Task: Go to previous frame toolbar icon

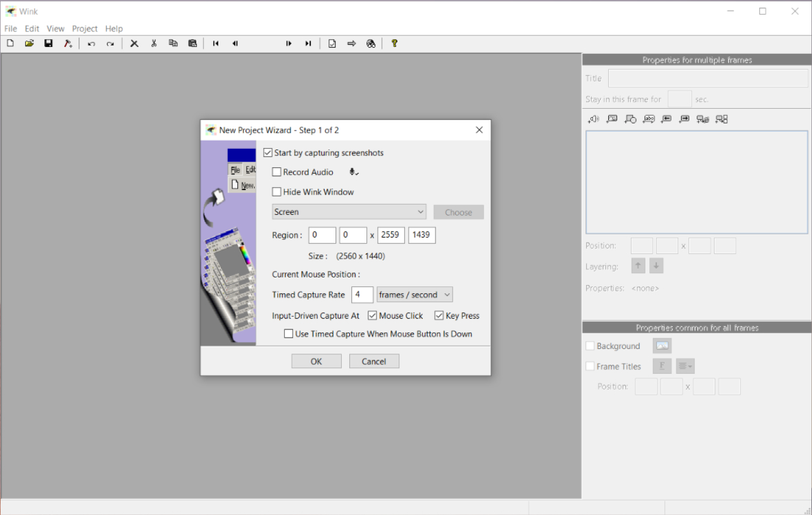Action: pyautogui.click(x=235, y=44)
